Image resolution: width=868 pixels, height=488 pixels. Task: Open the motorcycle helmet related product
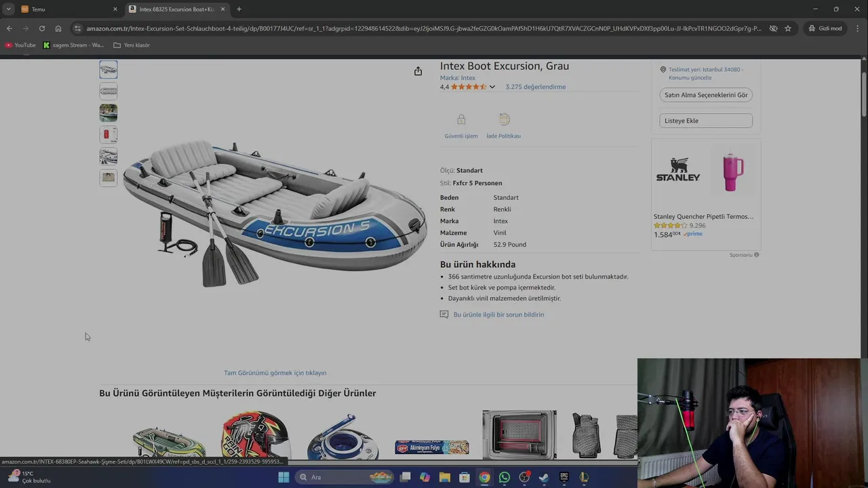click(256, 435)
